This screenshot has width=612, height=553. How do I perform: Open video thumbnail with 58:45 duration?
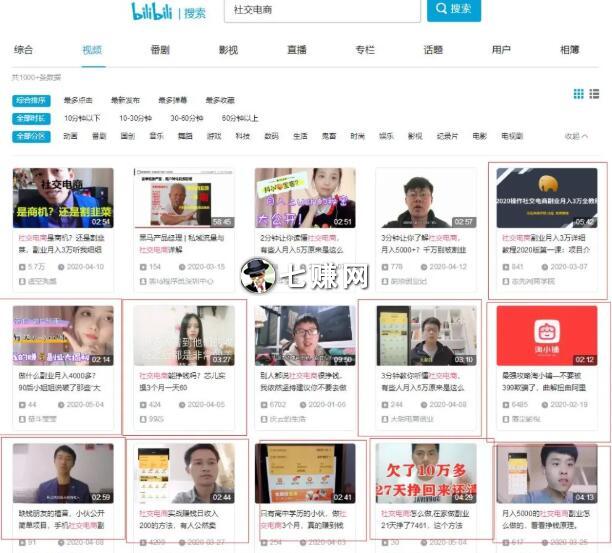click(x=184, y=198)
